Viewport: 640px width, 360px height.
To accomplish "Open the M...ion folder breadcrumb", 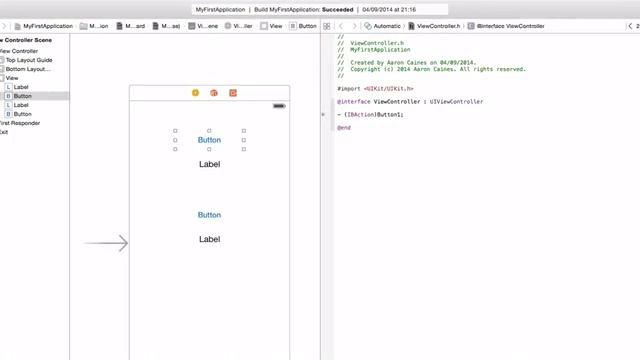I will [x=94, y=26].
